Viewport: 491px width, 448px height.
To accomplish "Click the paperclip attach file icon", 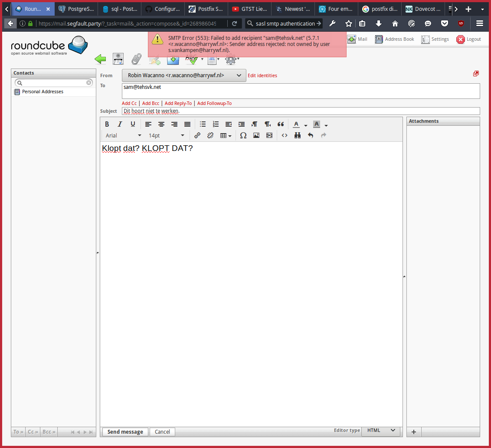I will (137, 59).
